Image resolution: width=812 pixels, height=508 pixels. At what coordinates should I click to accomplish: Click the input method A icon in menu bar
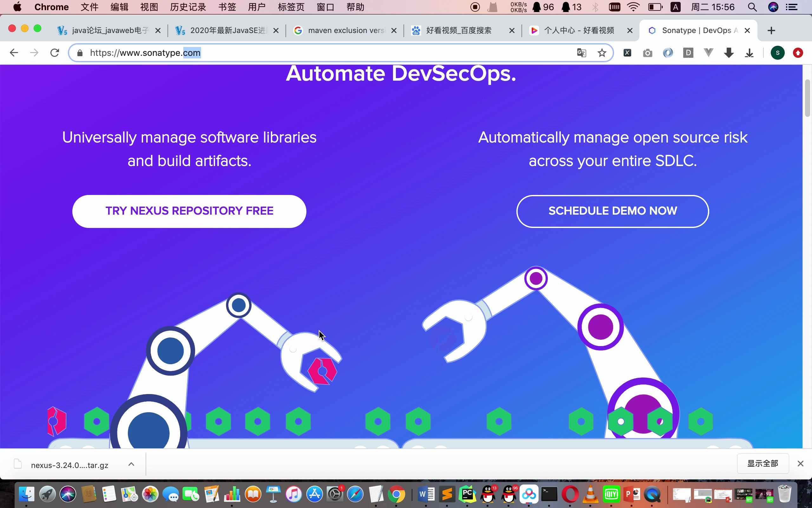pos(675,7)
